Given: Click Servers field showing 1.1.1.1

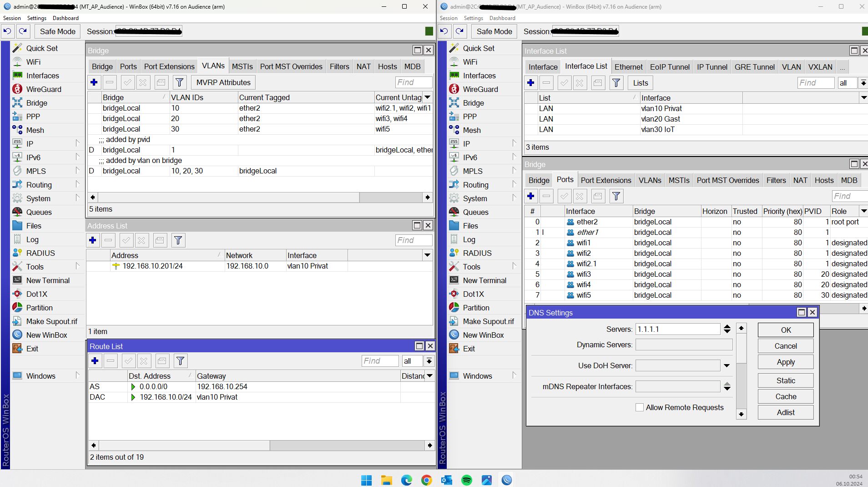Looking at the screenshot, I should (677, 329).
